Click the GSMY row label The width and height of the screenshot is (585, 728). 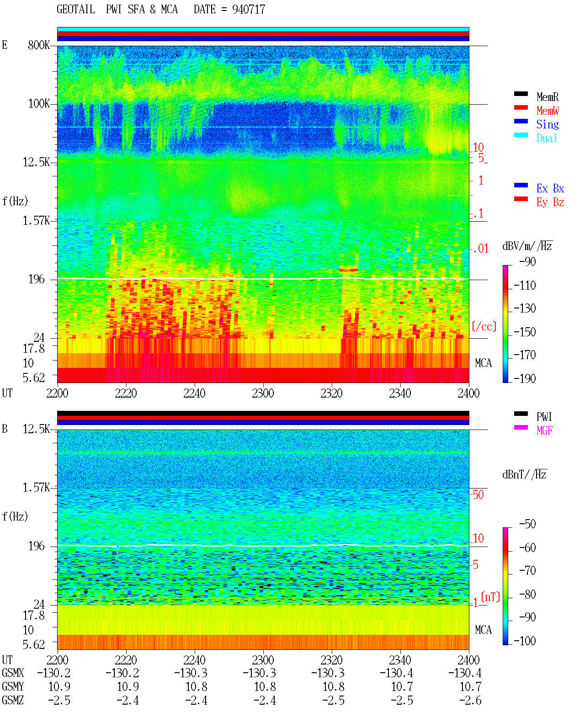tap(13, 687)
